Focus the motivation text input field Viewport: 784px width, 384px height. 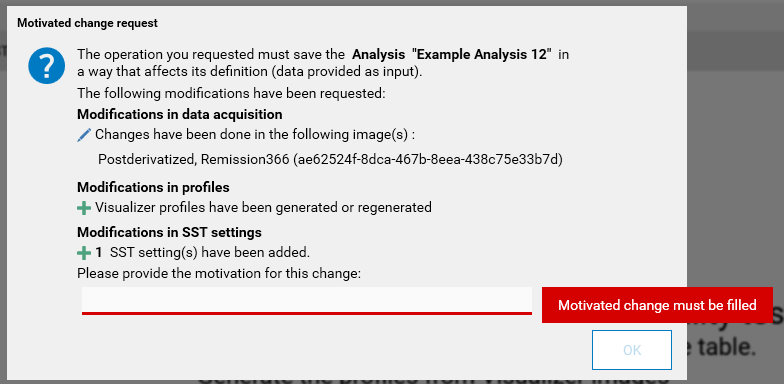tap(307, 300)
